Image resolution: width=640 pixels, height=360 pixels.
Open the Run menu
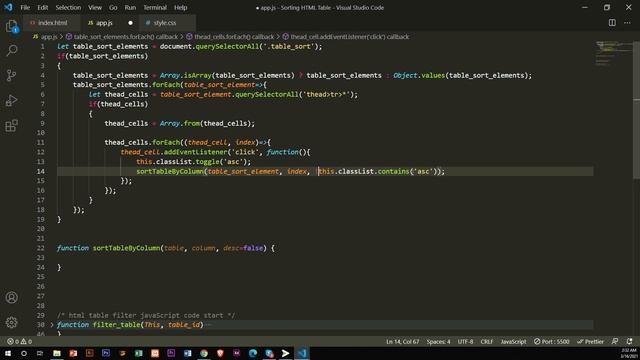click(130, 7)
